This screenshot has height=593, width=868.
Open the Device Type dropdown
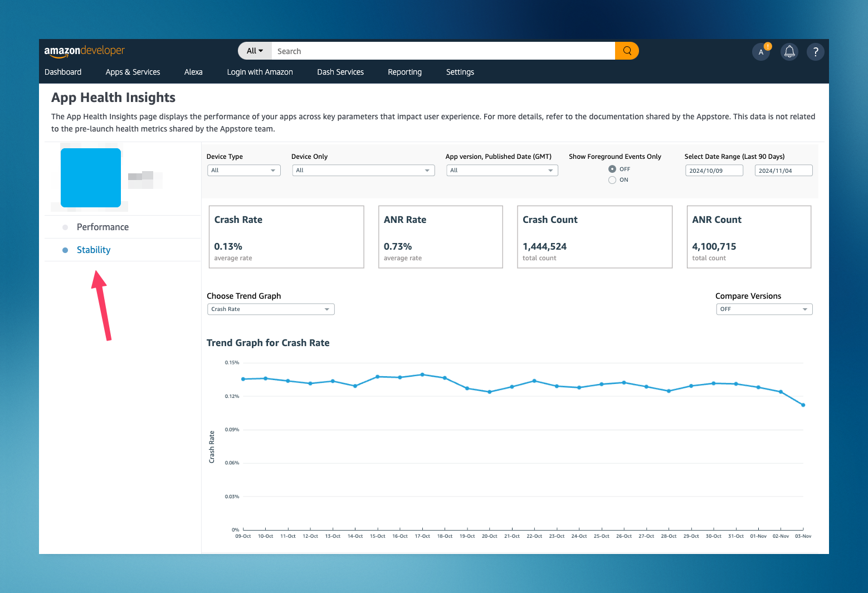pyautogui.click(x=243, y=170)
